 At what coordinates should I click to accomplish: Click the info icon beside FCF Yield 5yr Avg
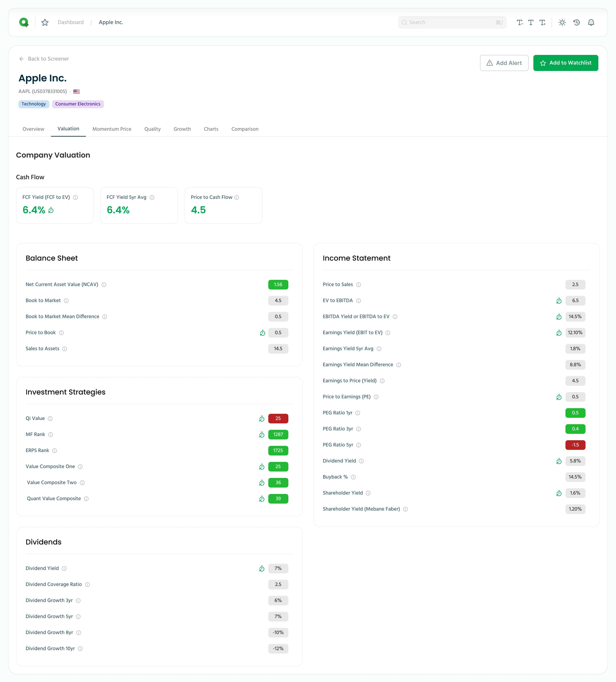coord(152,198)
